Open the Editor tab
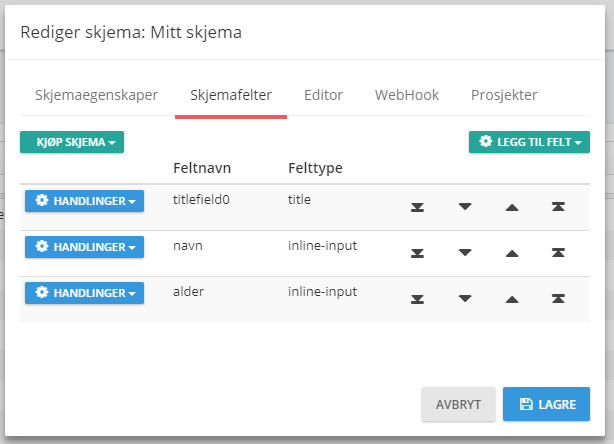This screenshot has width=614, height=444. (x=323, y=95)
